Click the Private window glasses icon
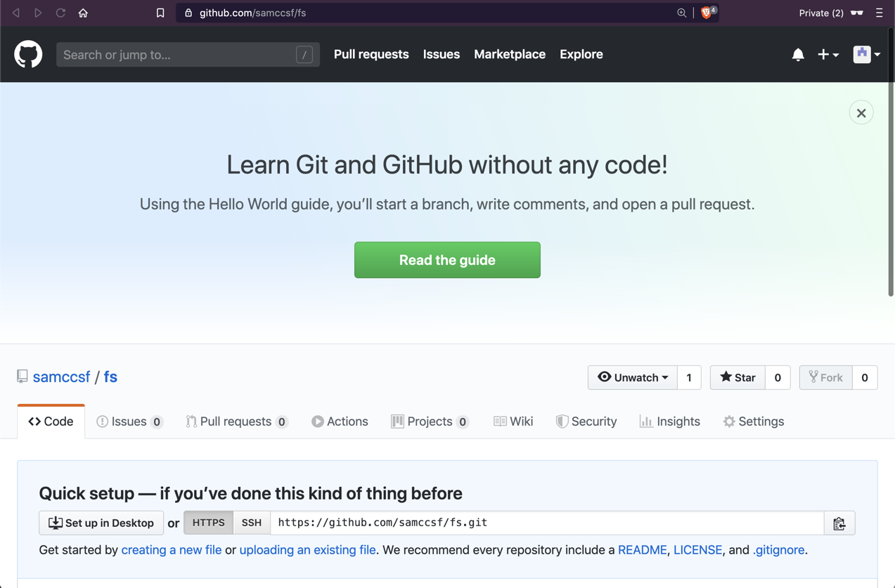The image size is (895, 588). tap(856, 13)
